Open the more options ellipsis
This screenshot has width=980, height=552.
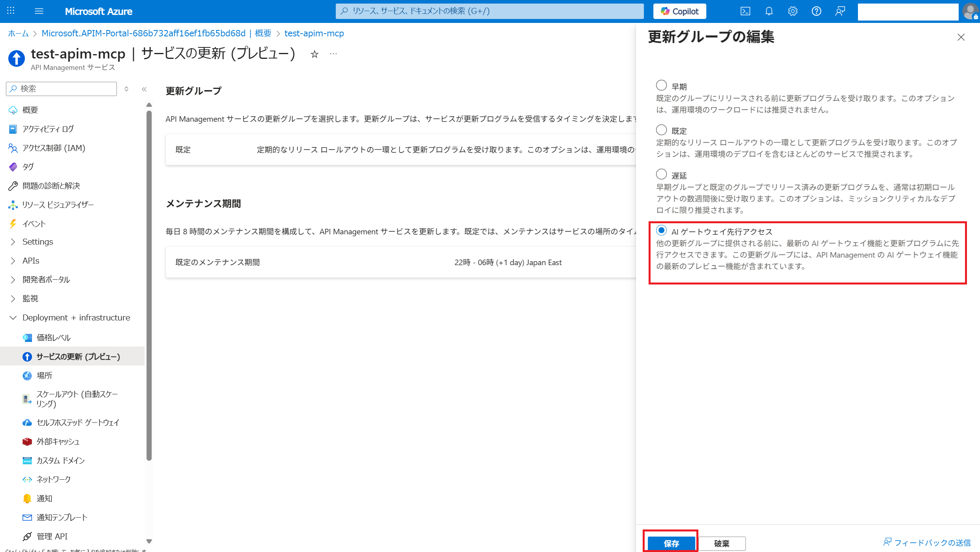point(333,54)
